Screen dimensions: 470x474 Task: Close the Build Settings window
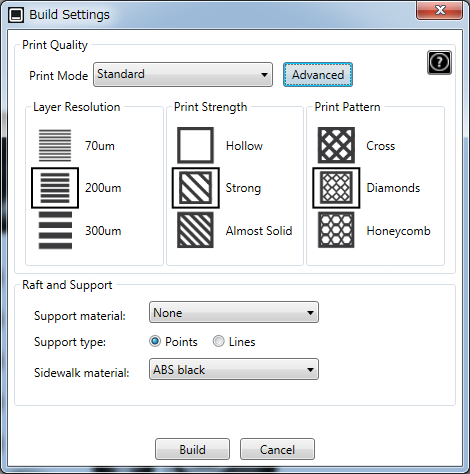point(440,10)
